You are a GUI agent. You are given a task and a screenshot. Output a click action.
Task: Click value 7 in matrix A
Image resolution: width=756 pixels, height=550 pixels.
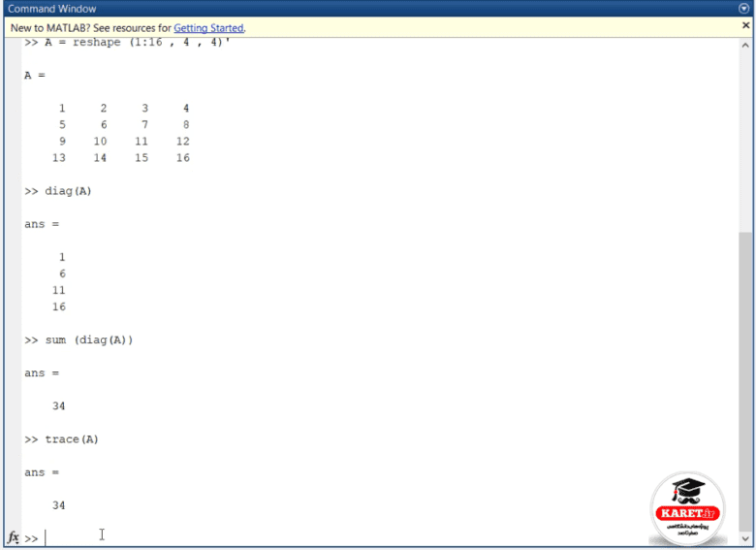pos(144,124)
